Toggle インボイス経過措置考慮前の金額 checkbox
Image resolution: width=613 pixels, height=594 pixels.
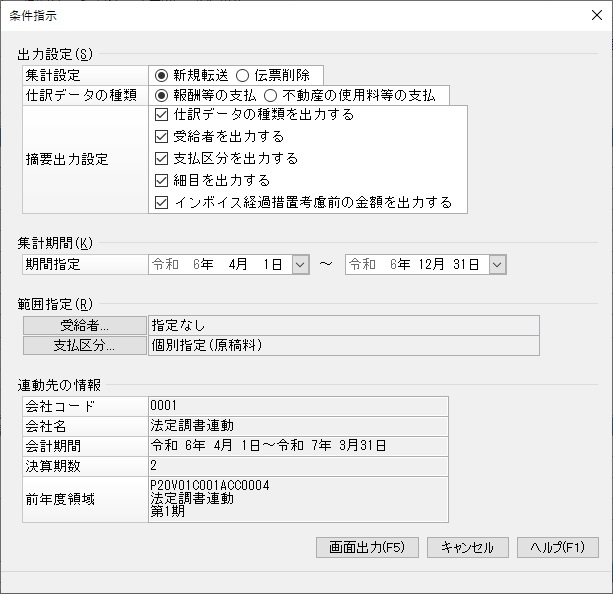tap(162, 203)
